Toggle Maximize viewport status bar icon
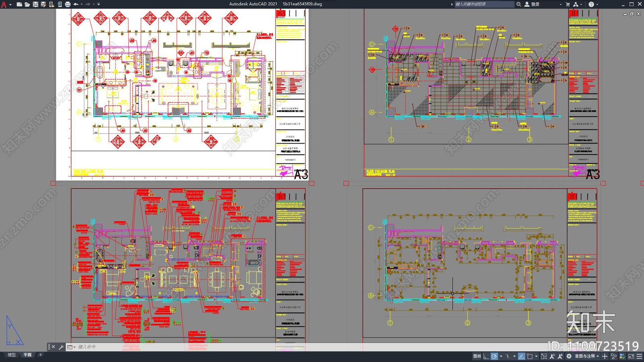This screenshot has width=644, height=362. click(544, 356)
